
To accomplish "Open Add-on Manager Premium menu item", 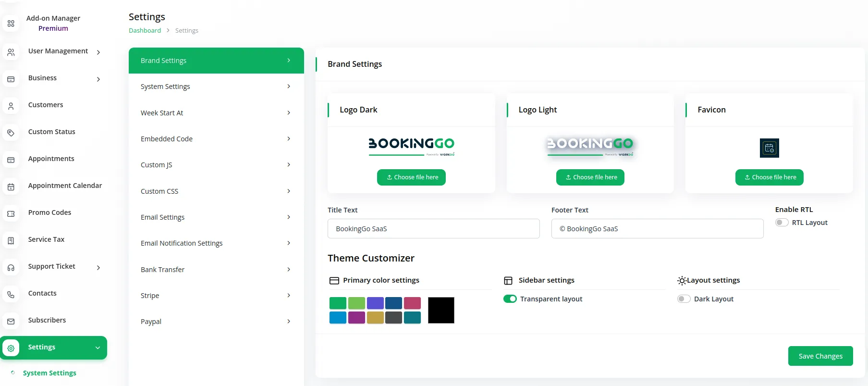I will tap(53, 23).
